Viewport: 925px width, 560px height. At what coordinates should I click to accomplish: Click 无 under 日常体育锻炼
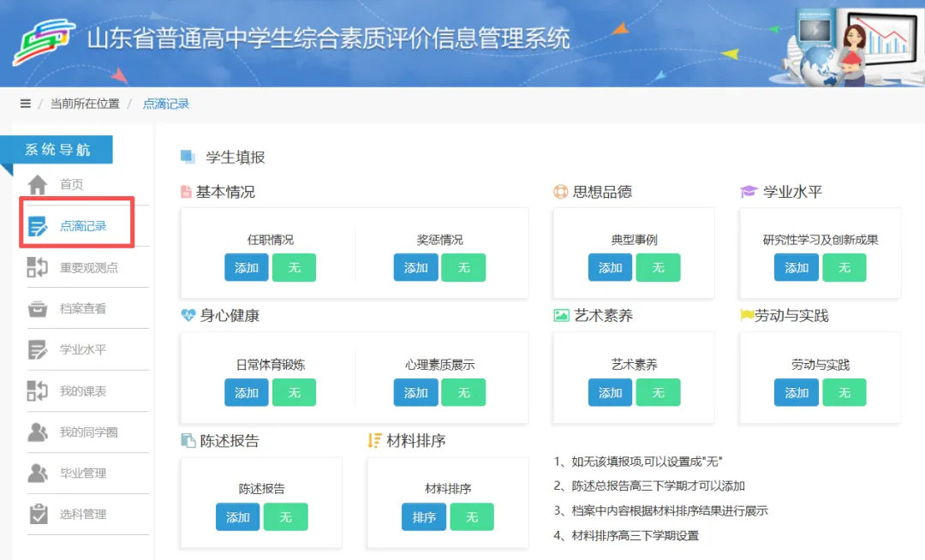pos(295,392)
